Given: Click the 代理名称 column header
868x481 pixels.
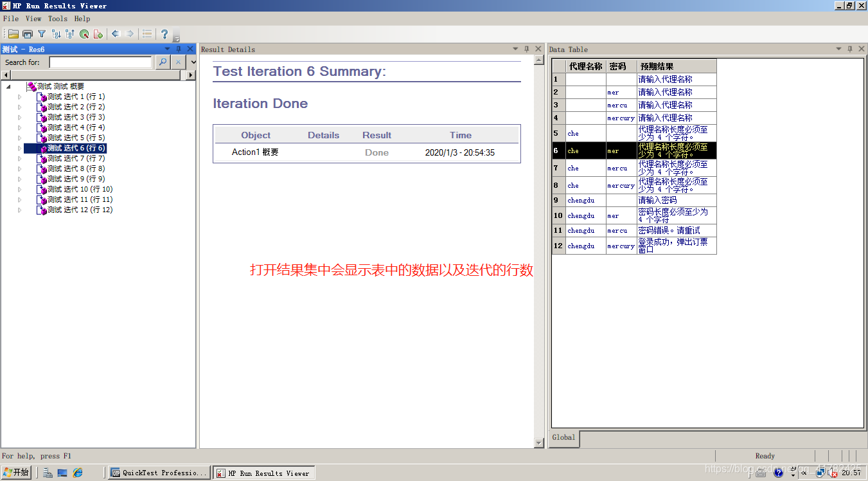Looking at the screenshot, I should point(586,66).
